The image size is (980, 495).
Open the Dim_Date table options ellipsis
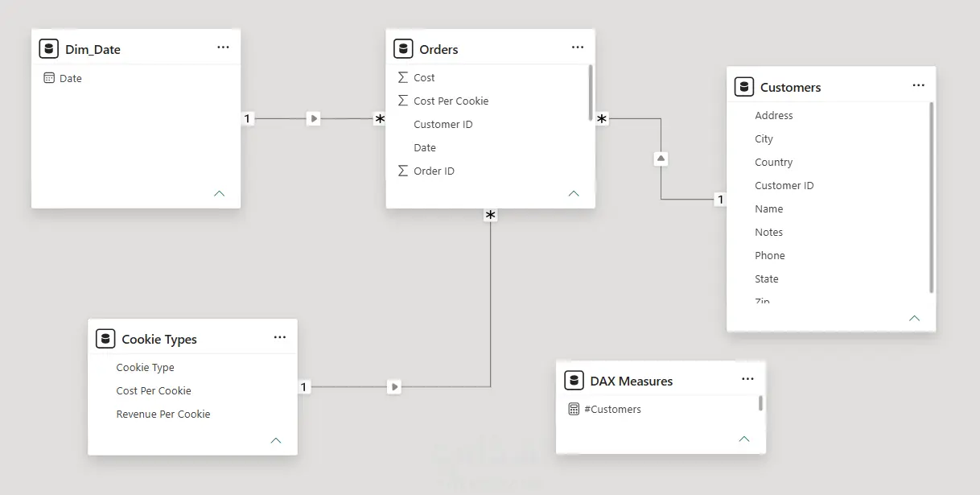tap(223, 47)
